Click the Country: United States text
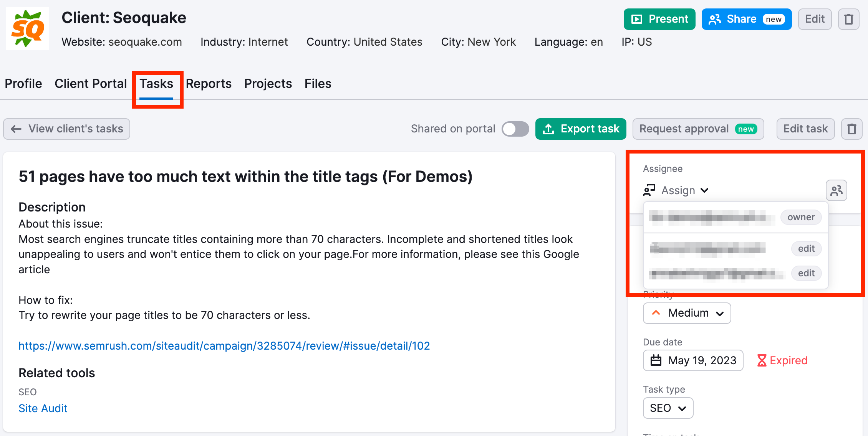The height and width of the screenshot is (436, 868). [364, 42]
